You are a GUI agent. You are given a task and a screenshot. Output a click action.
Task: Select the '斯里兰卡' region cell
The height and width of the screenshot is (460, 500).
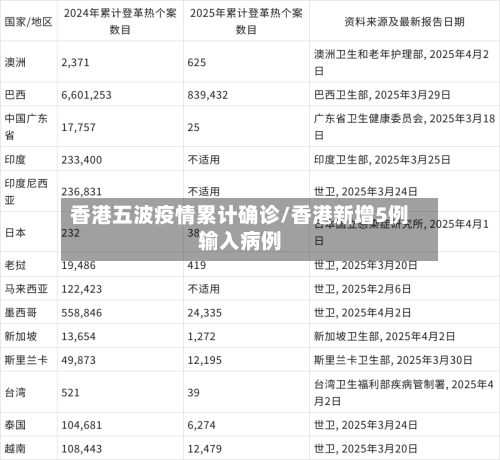tap(26, 360)
